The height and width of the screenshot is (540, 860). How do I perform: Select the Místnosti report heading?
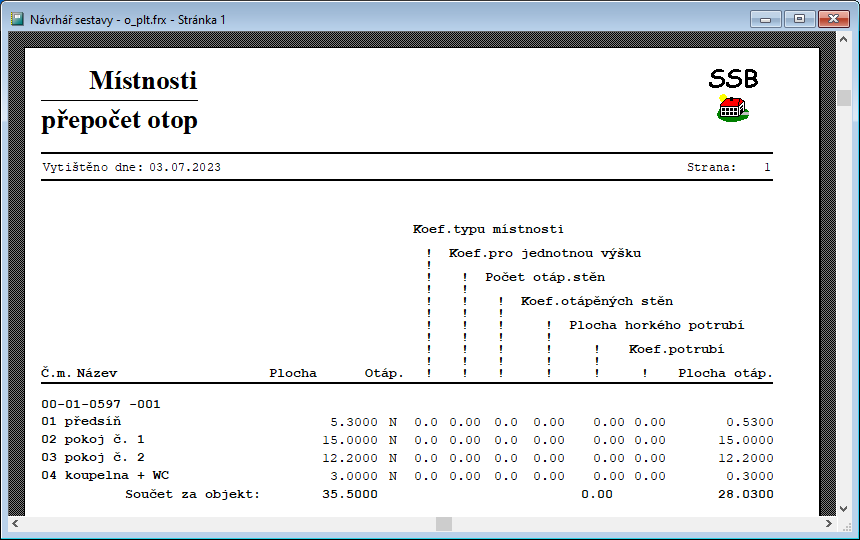tap(143, 81)
